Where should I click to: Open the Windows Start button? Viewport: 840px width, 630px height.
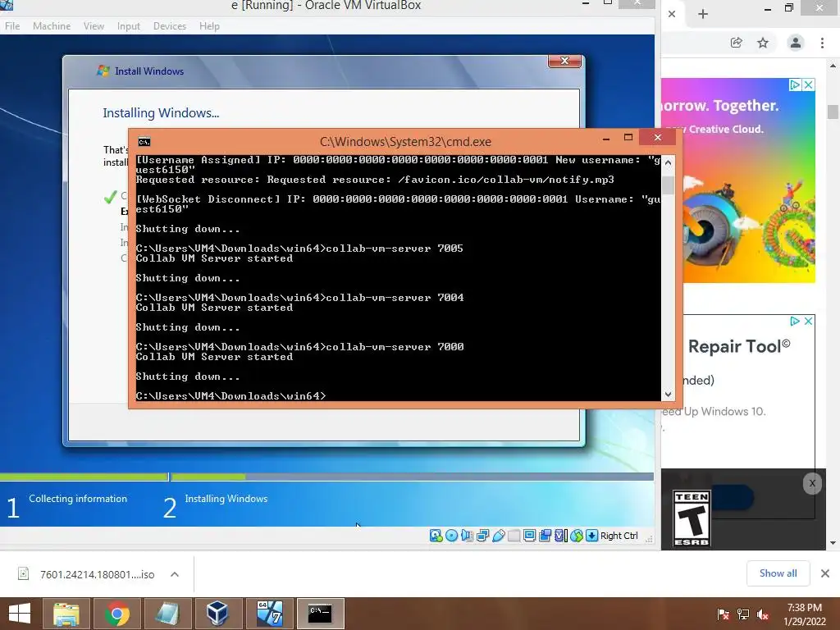pos(20,614)
